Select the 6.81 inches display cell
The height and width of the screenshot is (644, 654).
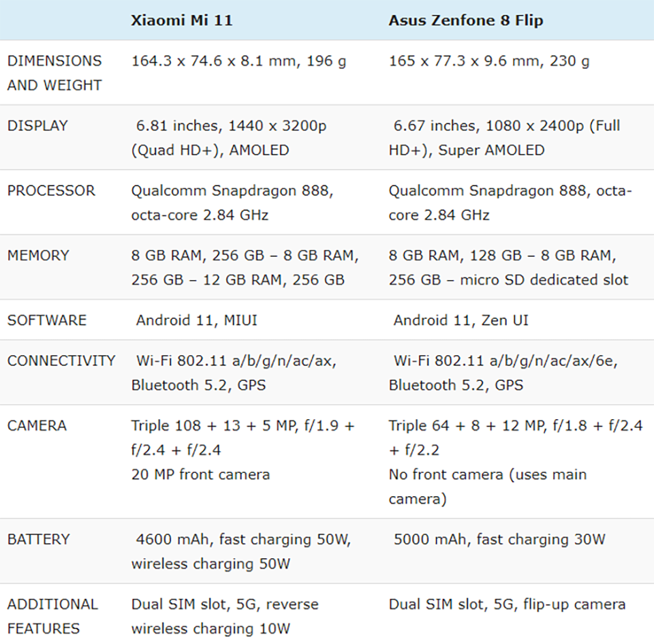[229, 138]
